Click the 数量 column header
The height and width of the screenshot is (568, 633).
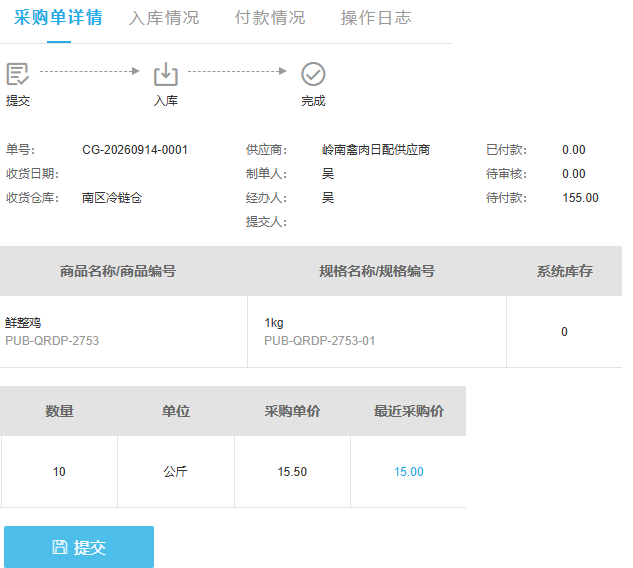[x=59, y=411]
